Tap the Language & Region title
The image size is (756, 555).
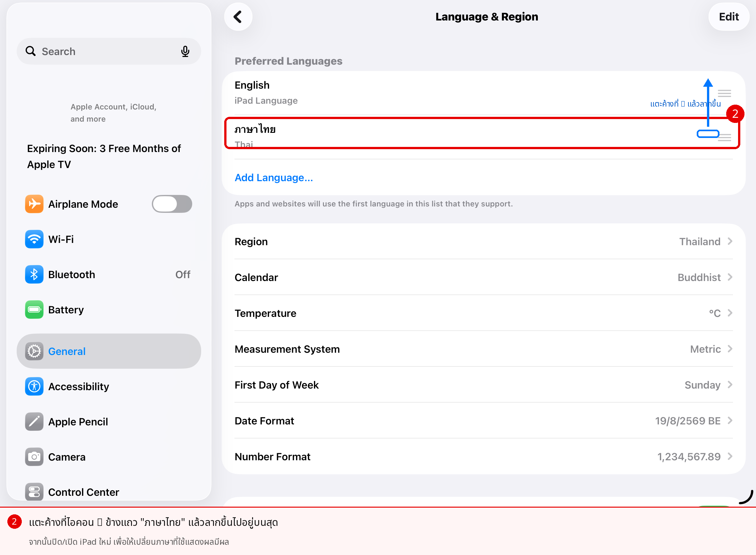coord(486,17)
